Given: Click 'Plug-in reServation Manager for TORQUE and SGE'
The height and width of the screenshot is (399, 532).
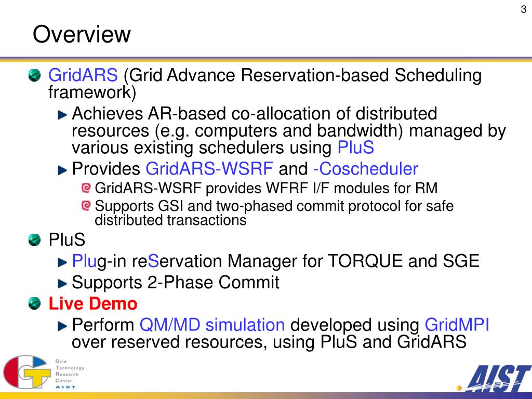Looking at the screenshot, I should click(x=275, y=261).
